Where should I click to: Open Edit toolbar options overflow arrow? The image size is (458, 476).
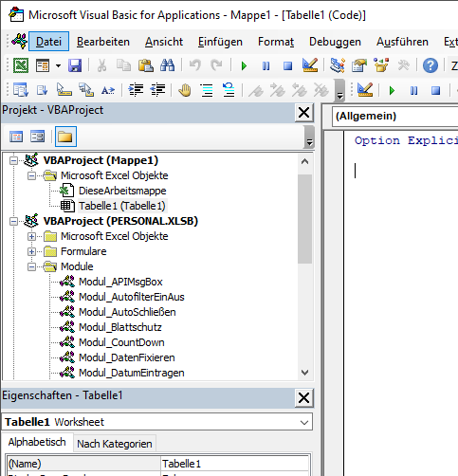tap(339, 92)
